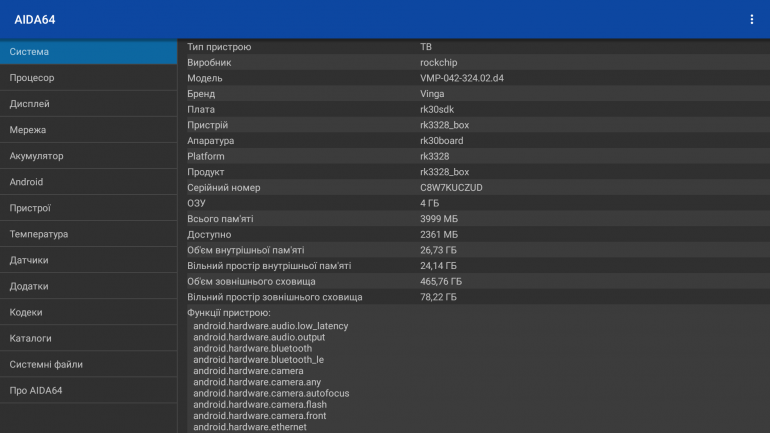Select the Система sidebar item

coord(88,52)
